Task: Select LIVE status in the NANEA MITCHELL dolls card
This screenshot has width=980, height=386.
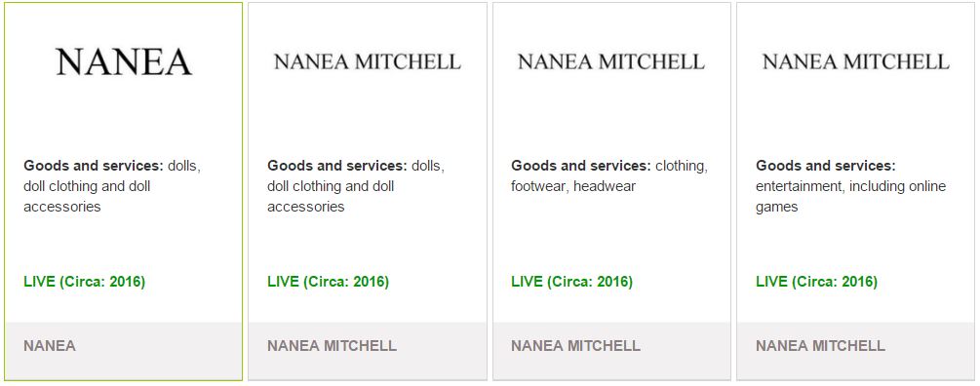Action: coord(328,282)
